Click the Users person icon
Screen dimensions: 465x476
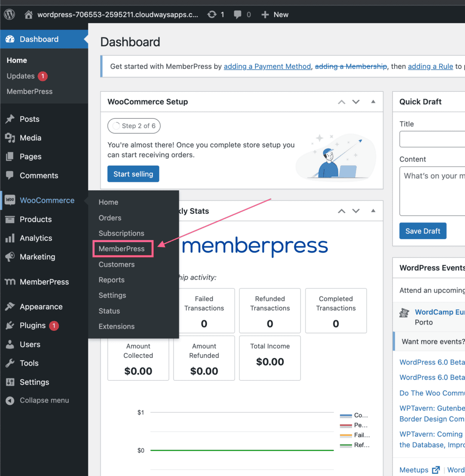pyautogui.click(x=10, y=344)
